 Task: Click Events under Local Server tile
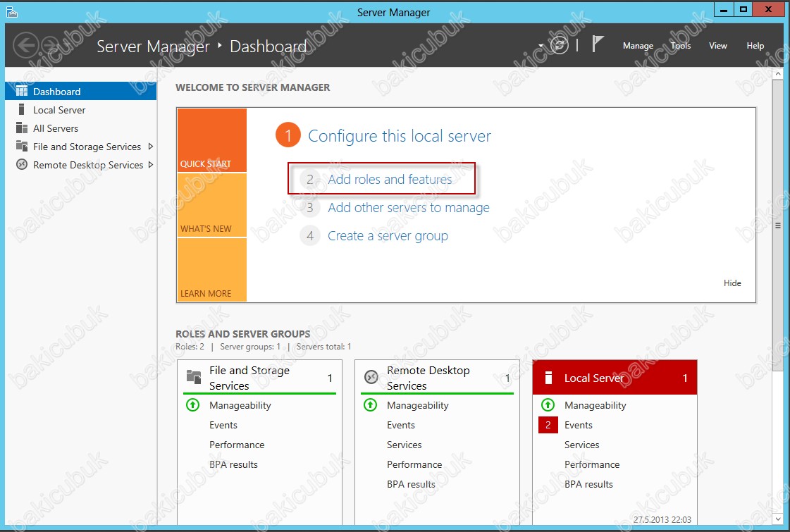click(579, 425)
